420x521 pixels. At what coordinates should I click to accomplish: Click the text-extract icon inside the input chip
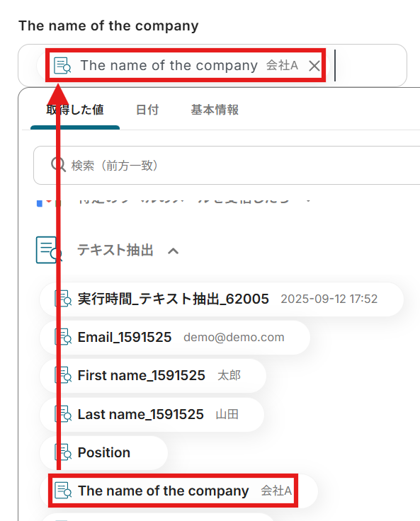62,65
